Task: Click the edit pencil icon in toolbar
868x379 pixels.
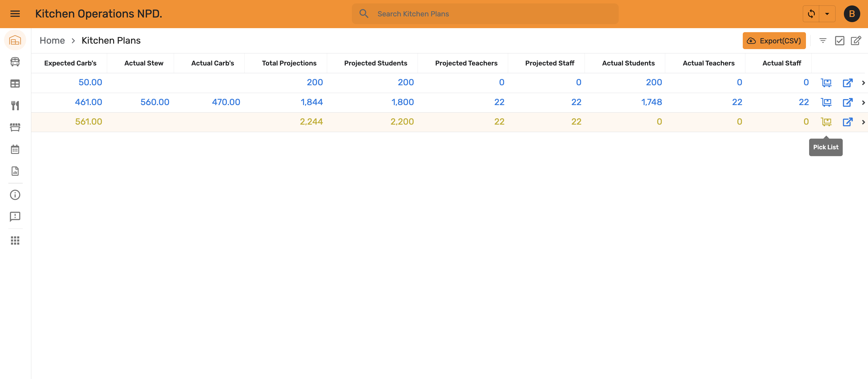Action: point(856,40)
